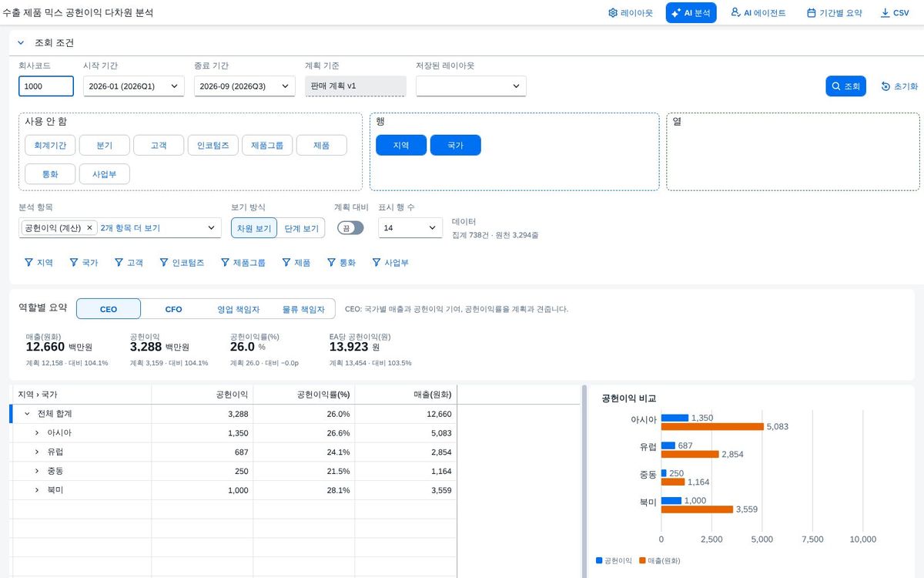This screenshot has height=578, width=924.
Task: Select the unused 회계기간 dimension chip
Action: pos(49,145)
